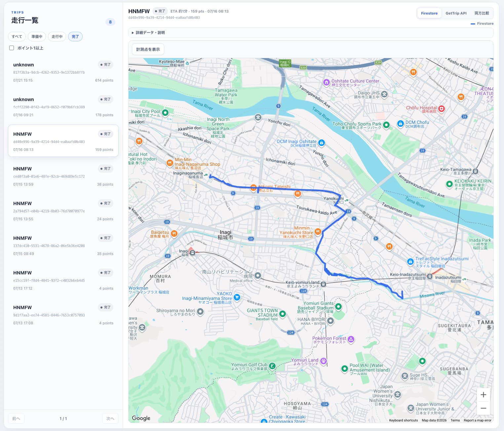
Task: Click the Keio-yomiuri-land station icon
Action: pyautogui.click(x=324, y=284)
